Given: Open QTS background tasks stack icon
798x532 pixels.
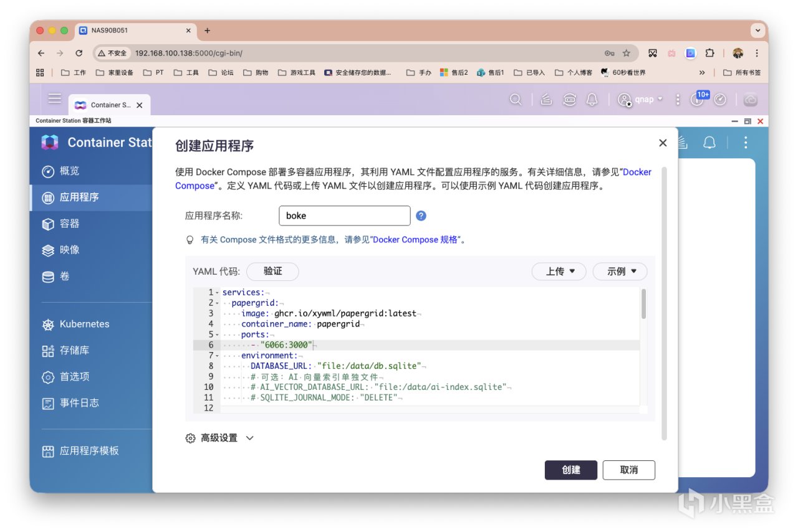Looking at the screenshot, I should point(546,100).
